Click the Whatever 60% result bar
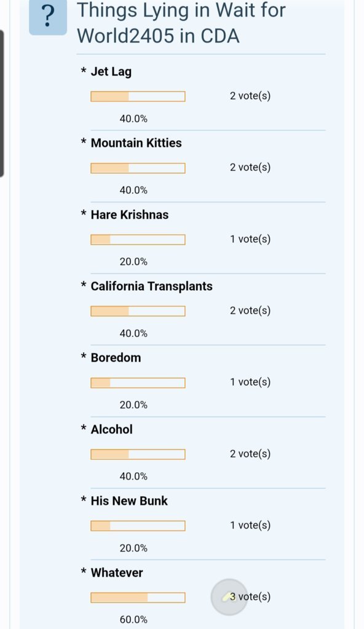This screenshot has width=364, height=629. click(138, 598)
